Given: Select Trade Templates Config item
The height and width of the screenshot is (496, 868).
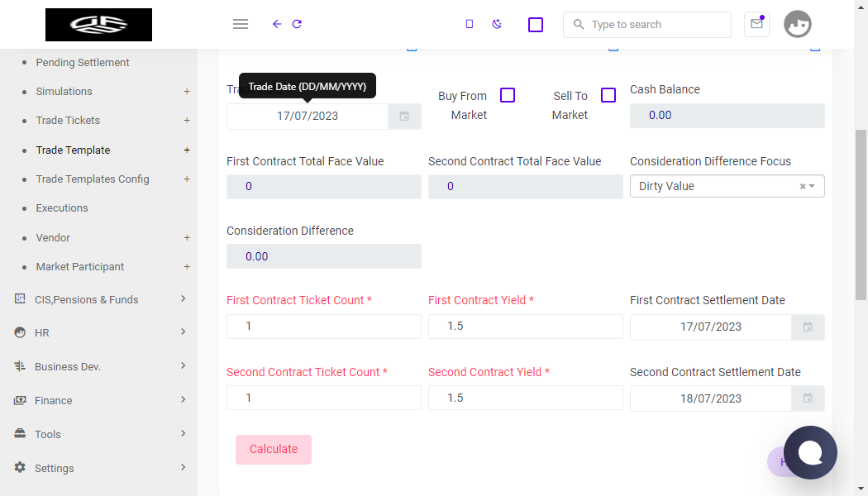Looking at the screenshot, I should [x=93, y=179].
